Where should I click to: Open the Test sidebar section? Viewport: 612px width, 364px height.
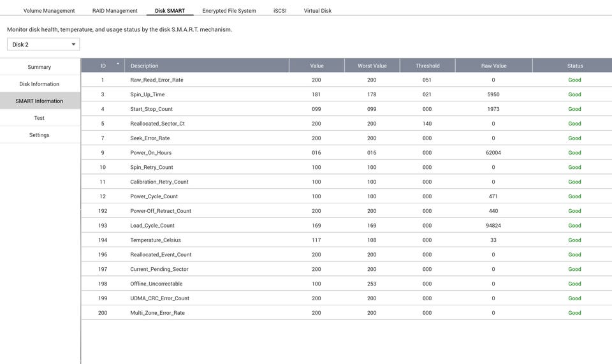click(40, 118)
